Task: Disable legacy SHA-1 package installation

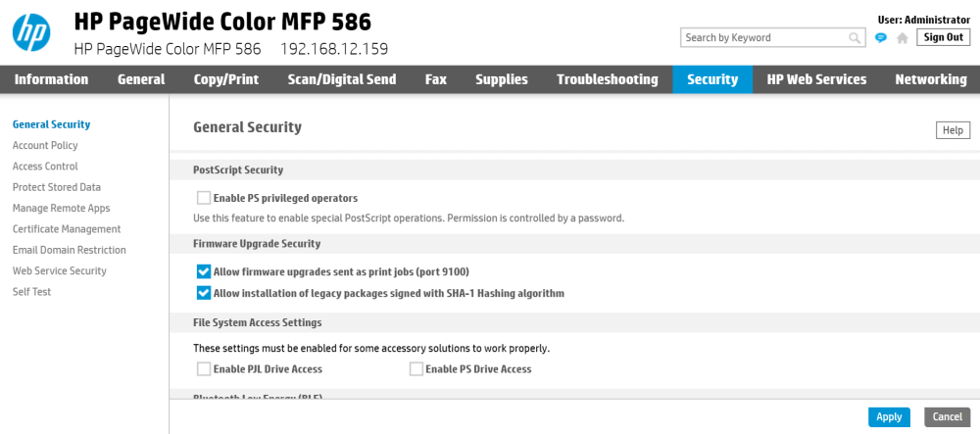Action: [x=204, y=293]
